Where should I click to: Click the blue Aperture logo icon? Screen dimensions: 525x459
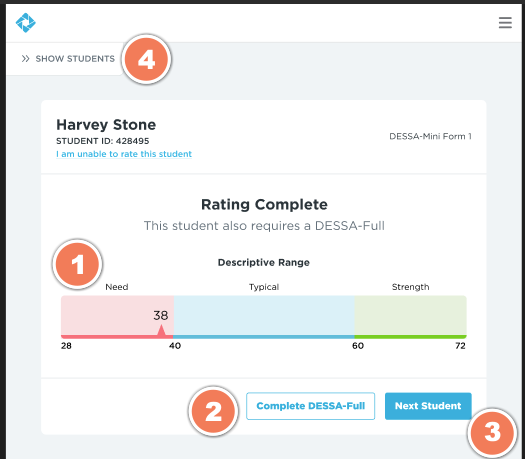click(25, 23)
